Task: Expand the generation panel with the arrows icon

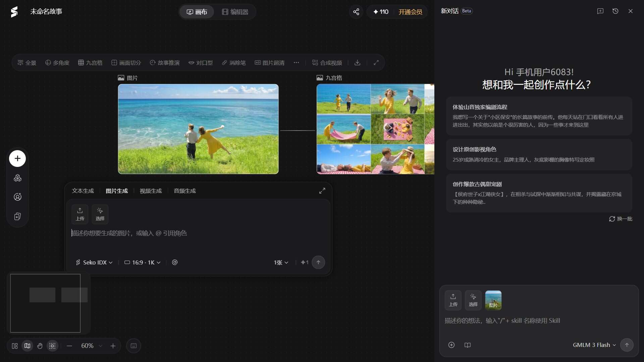Action: tap(322, 191)
